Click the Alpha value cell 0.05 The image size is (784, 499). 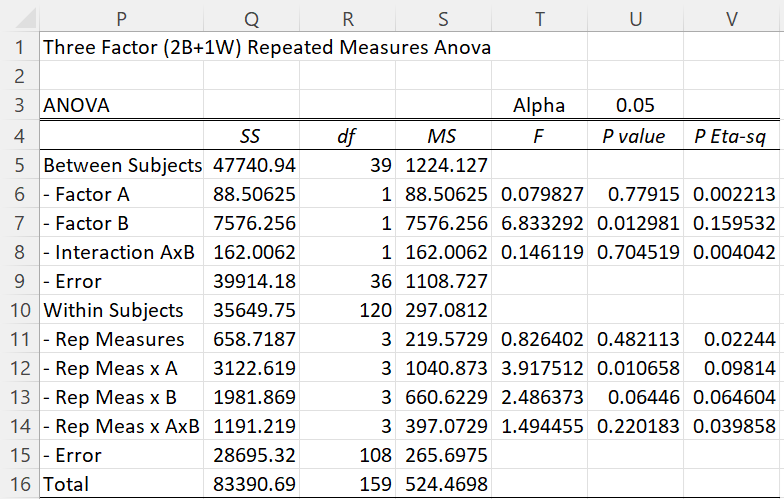tap(636, 105)
